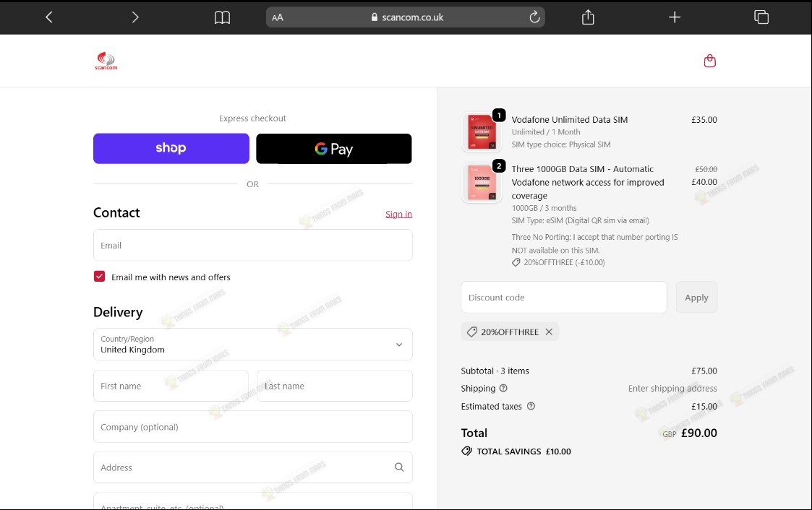Click Enter shipping address text

point(672,389)
